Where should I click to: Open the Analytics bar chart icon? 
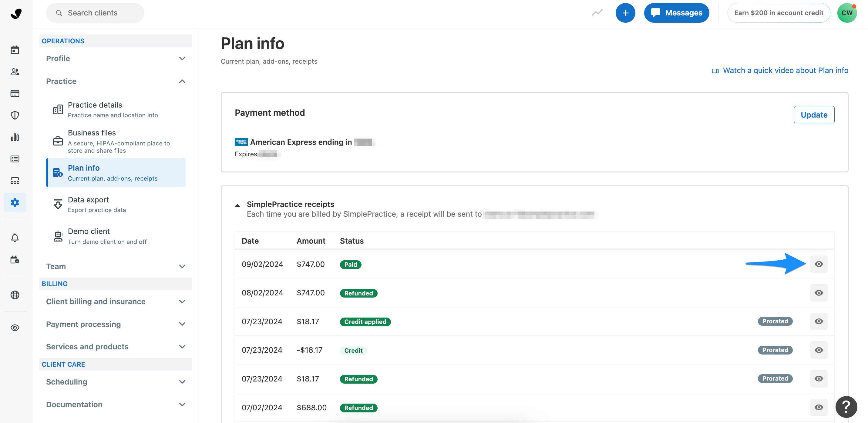[15, 137]
